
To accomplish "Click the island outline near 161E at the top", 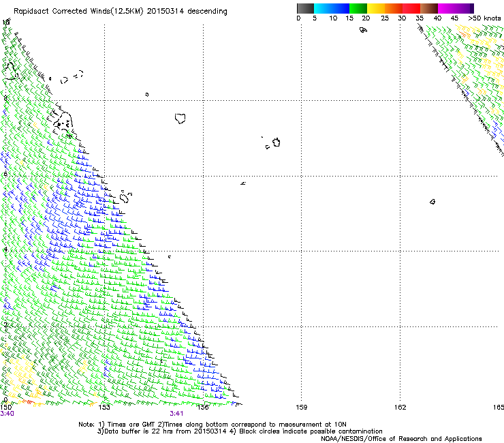I will (x=363, y=30).
